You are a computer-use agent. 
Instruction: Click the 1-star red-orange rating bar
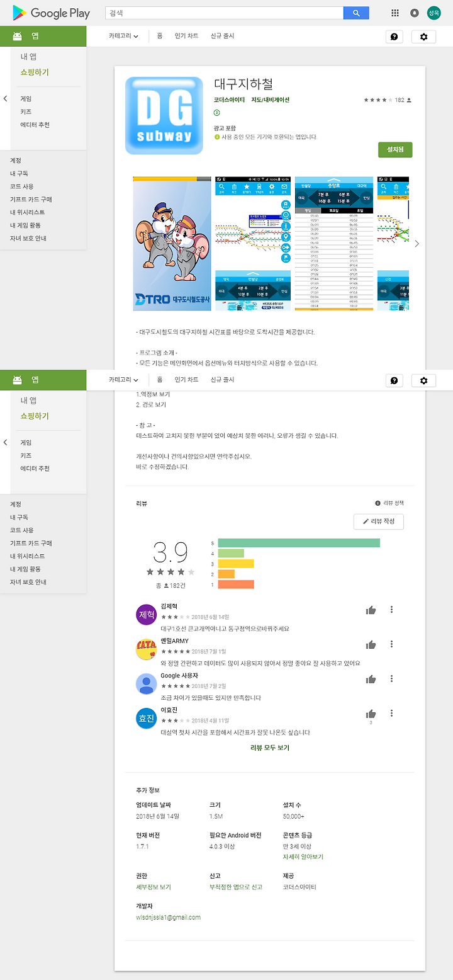(x=236, y=584)
